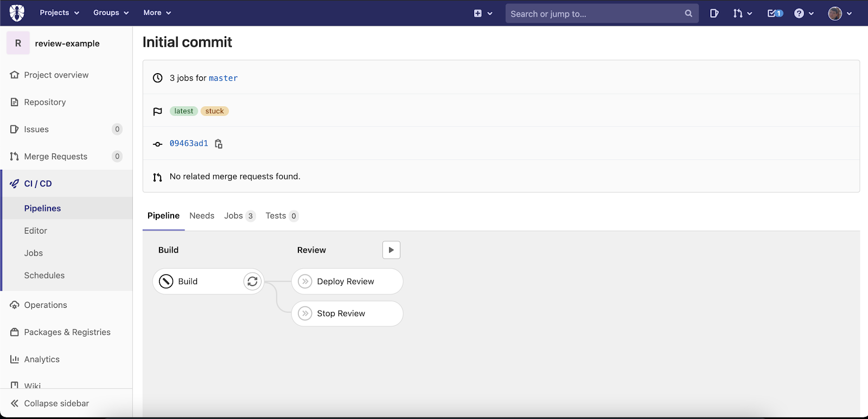Play all manual Review stage jobs
The height and width of the screenshot is (419, 868).
391,250
